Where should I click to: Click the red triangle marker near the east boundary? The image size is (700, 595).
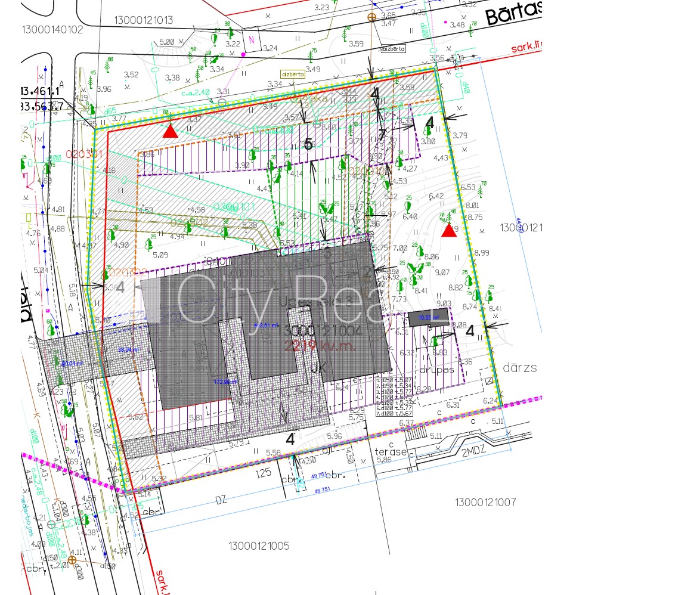click(x=449, y=230)
